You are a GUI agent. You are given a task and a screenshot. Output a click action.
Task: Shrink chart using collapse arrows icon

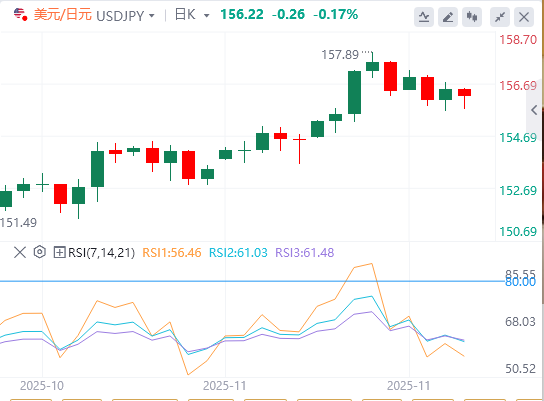click(x=500, y=17)
